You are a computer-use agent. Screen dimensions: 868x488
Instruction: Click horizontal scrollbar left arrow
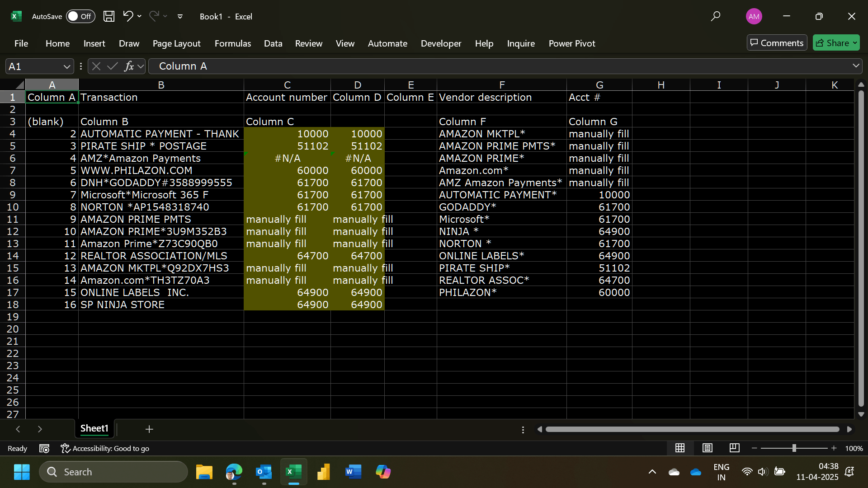[539, 429]
